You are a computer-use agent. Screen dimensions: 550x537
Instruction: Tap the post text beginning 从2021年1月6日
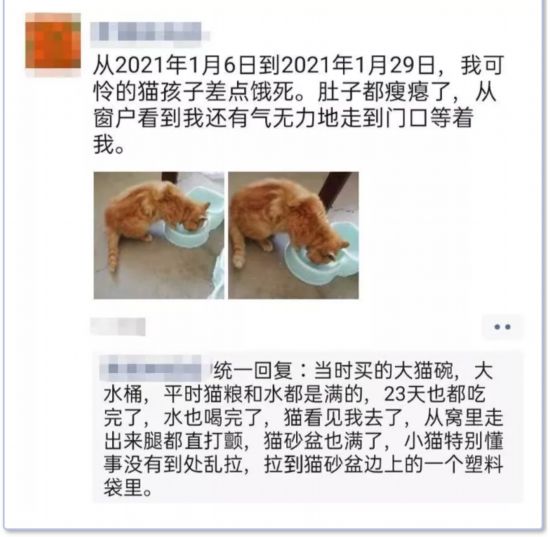tap(298, 105)
